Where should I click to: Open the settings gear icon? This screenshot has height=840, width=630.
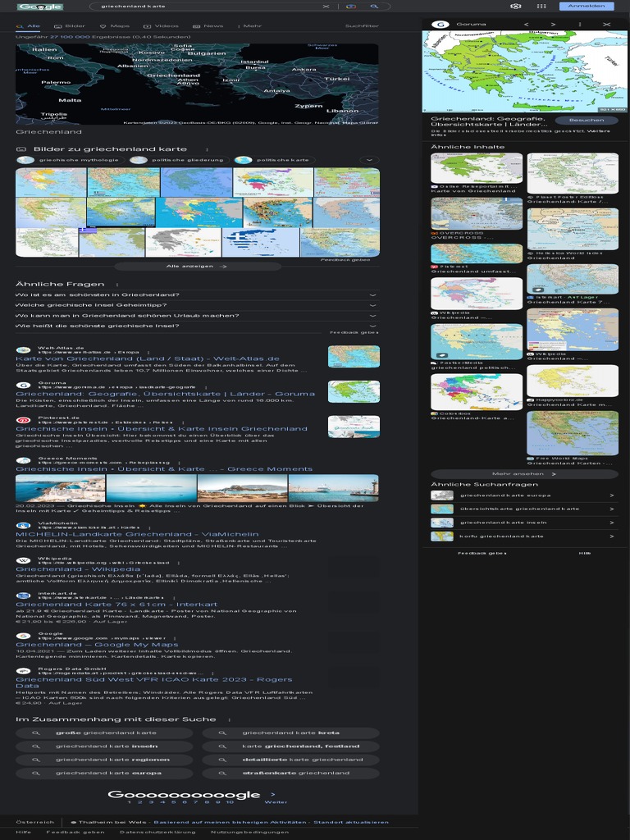click(515, 6)
